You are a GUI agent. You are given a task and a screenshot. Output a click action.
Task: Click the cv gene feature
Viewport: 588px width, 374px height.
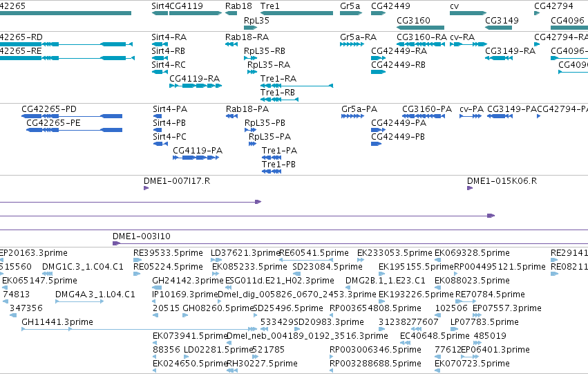coord(468,13)
